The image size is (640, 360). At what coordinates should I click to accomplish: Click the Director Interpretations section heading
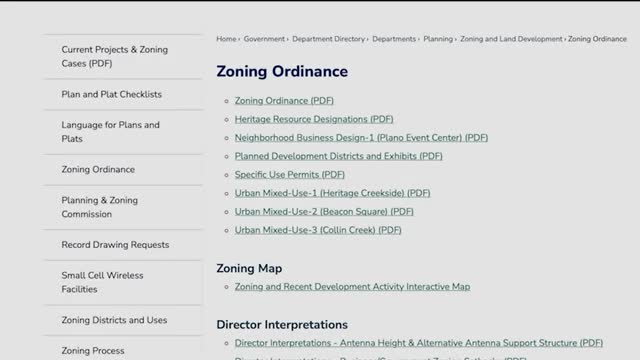tap(282, 325)
